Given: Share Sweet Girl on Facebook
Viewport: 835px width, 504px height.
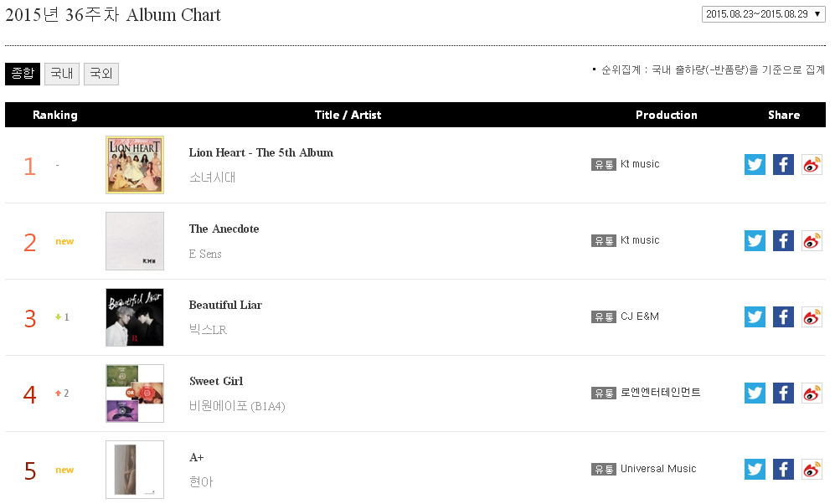Looking at the screenshot, I should [783, 393].
